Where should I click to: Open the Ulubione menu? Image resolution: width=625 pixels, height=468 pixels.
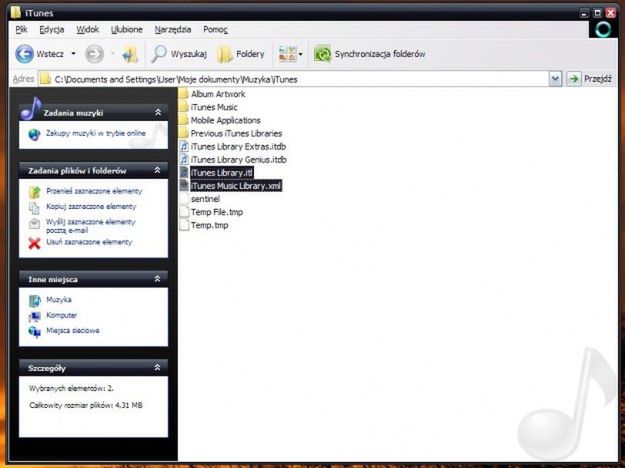tap(126, 29)
